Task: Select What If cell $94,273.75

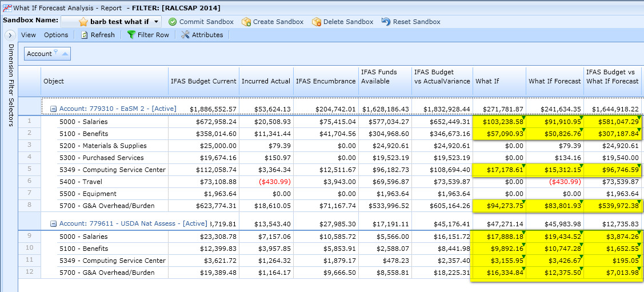Action: pos(499,206)
